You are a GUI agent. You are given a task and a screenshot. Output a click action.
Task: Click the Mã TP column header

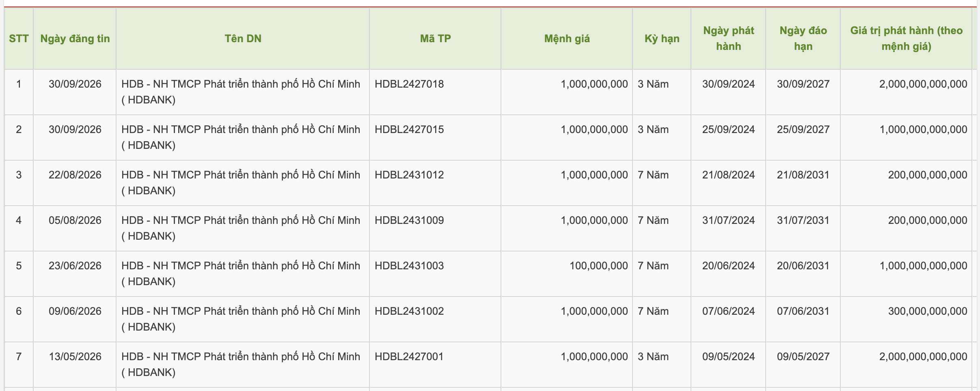coord(435,39)
